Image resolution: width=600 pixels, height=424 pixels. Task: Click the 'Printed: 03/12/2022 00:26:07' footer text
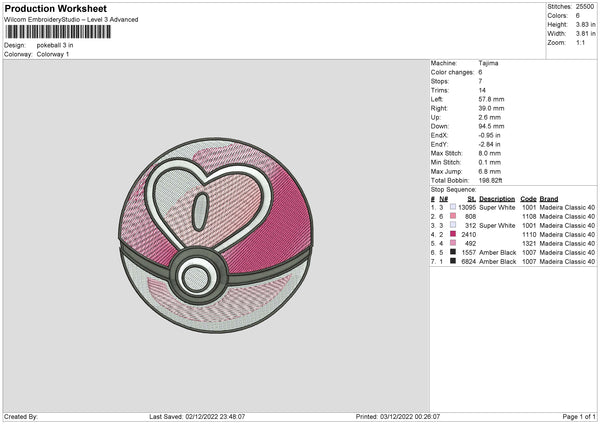click(x=398, y=416)
